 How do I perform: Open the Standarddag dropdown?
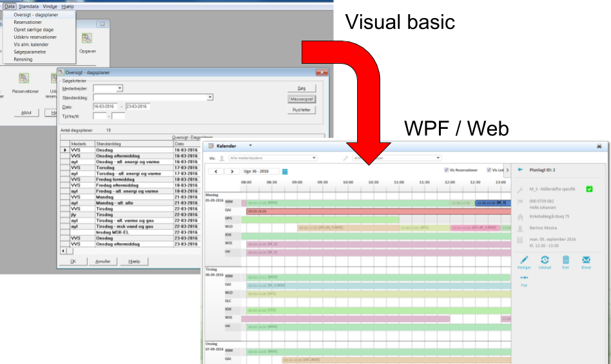coord(210,97)
